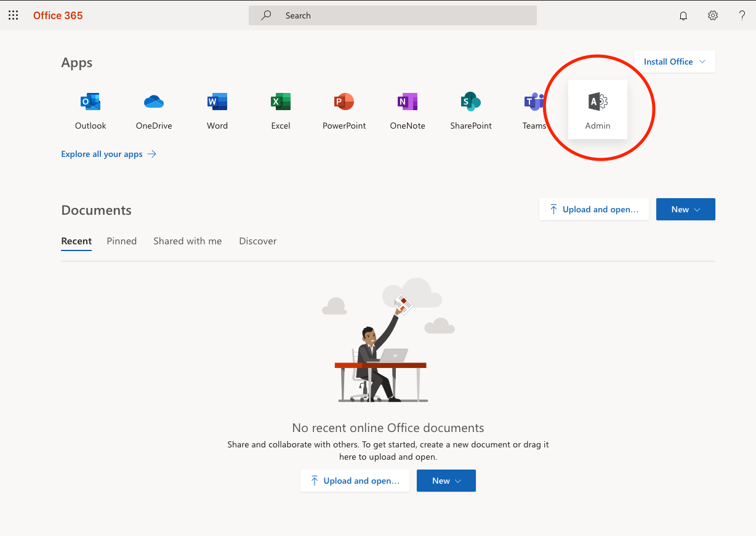Open the lower New dropdown under documents area
Screen dimensions: 756x536
point(446,481)
